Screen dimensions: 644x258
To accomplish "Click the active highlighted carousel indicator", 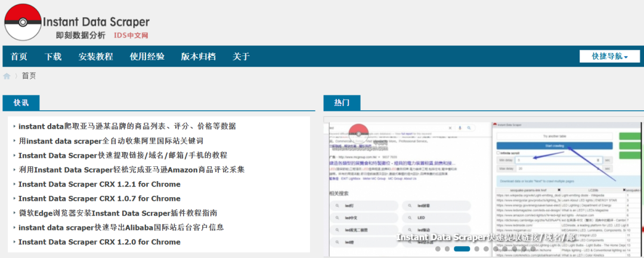I will 462,249.
